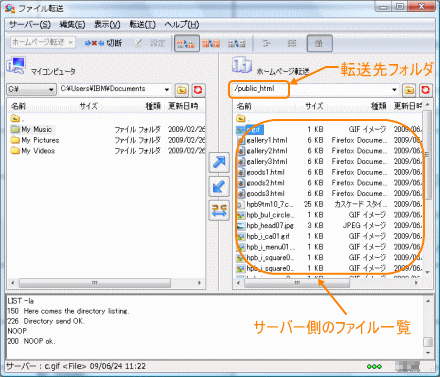Select goods1.html in server list
Image resolution: width=440 pixels, height=377 pixels.
261,172
